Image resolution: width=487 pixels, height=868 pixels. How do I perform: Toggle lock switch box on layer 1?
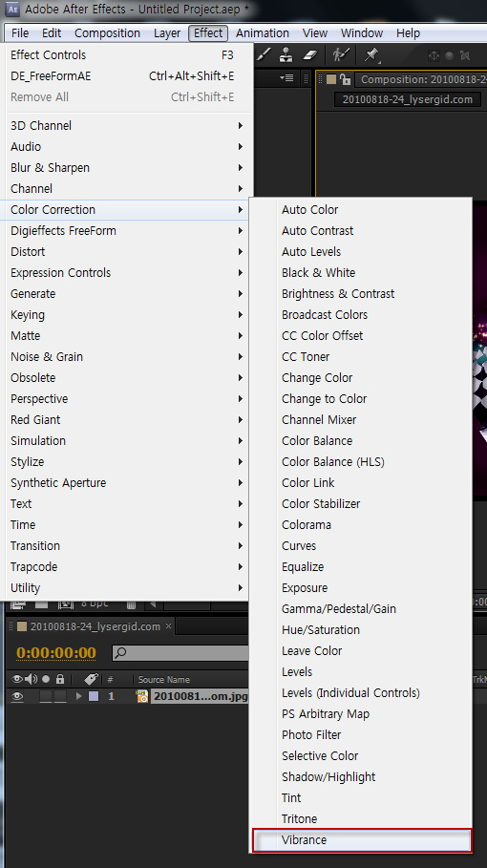(x=60, y=696)
